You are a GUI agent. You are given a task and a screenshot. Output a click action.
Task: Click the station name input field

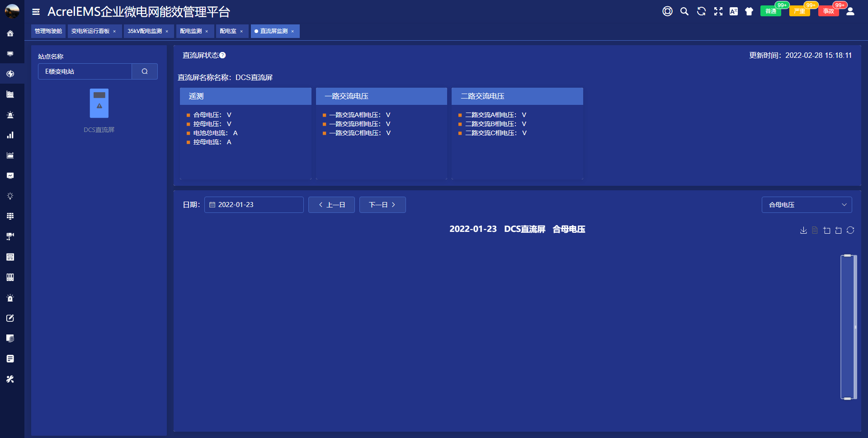pyautogui.click(x=85, y=71)
